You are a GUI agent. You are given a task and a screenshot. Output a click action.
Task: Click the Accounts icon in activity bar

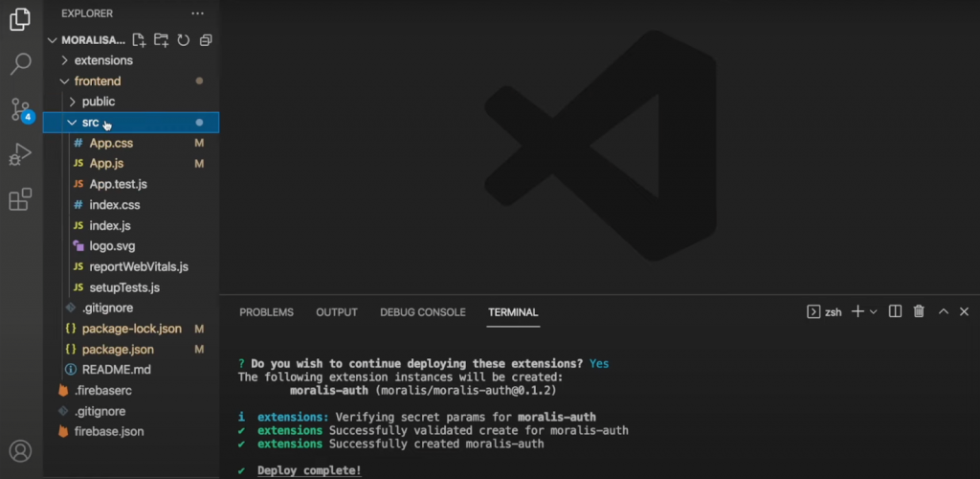(x=20, y=451)
